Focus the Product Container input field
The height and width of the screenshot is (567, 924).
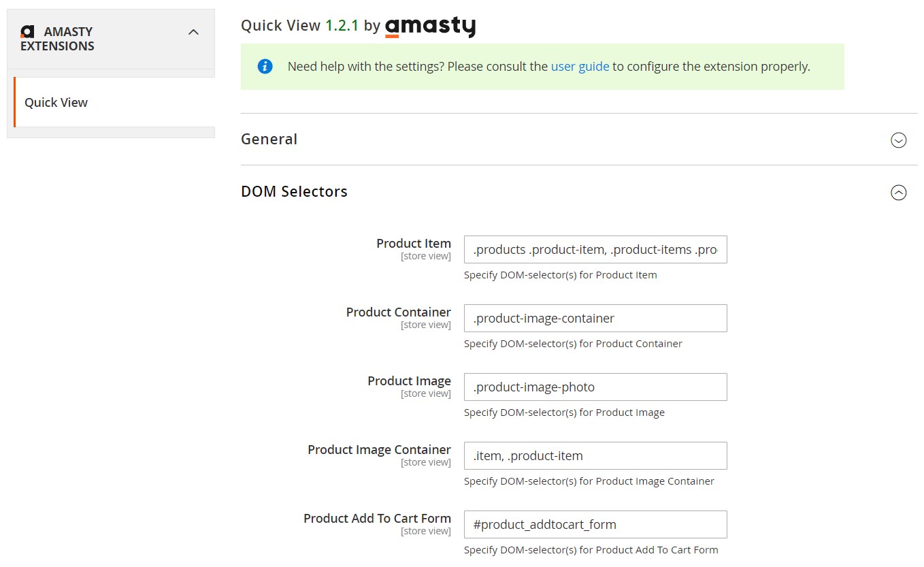coord(595,319)
